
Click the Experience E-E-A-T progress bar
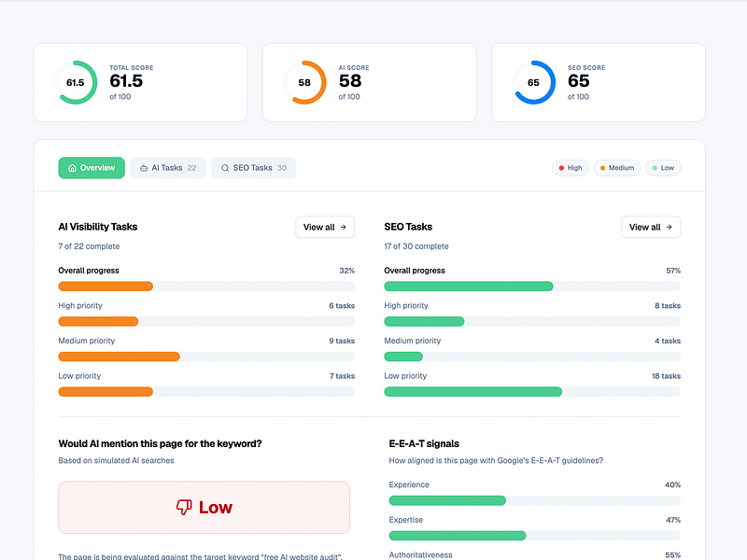[x=534, y=500]
